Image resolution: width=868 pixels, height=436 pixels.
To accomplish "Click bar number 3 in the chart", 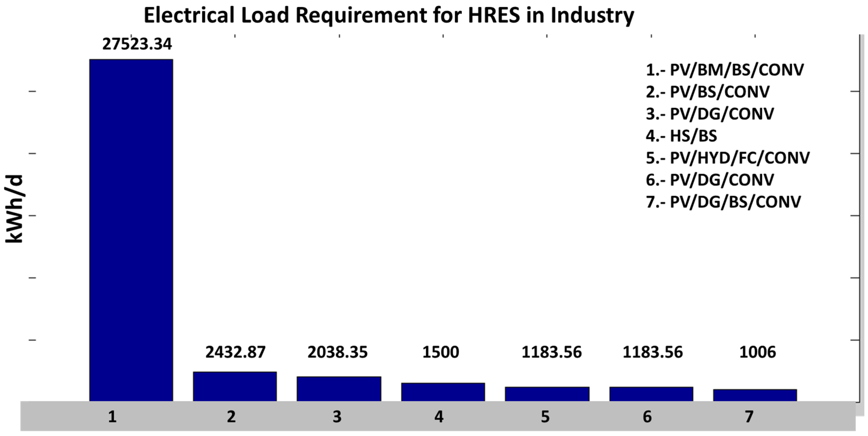I will tap(339, 388).
